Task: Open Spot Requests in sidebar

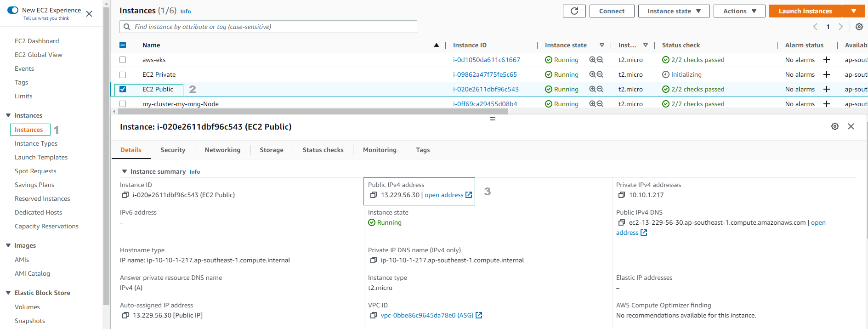Action: coord(35,171)
